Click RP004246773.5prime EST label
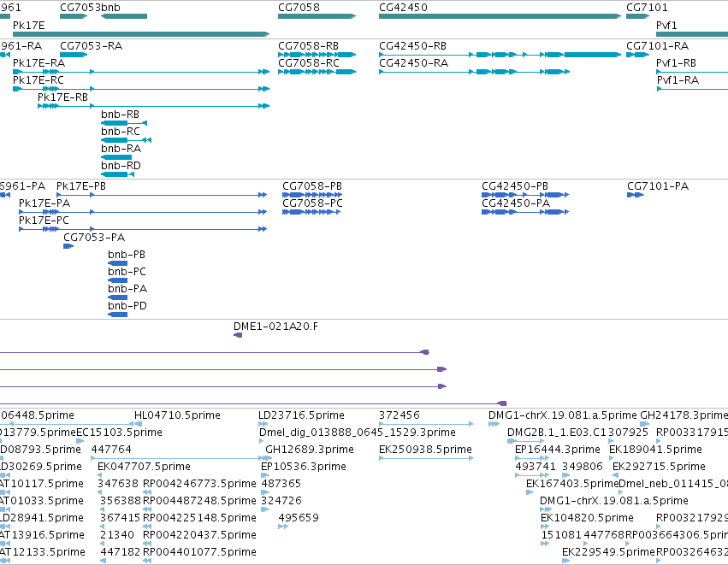This screenshot has width=728, height=565. (x=199, y=485)
